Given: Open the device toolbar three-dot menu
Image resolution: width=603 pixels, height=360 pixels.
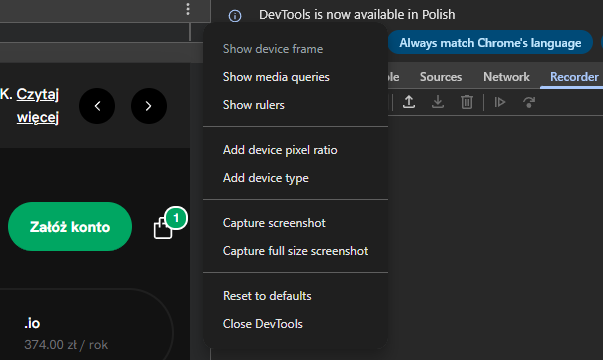Looking at the screenshot, I should pos(188,9).
